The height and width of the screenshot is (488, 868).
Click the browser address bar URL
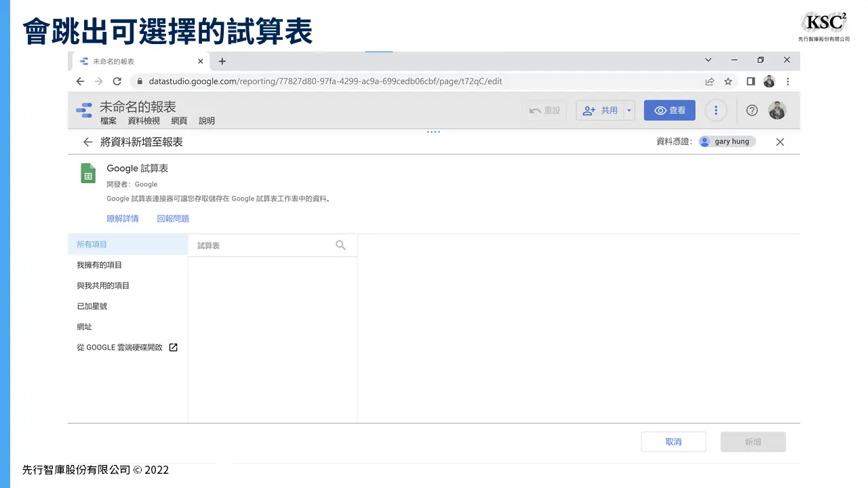click(x=325, y=81)
